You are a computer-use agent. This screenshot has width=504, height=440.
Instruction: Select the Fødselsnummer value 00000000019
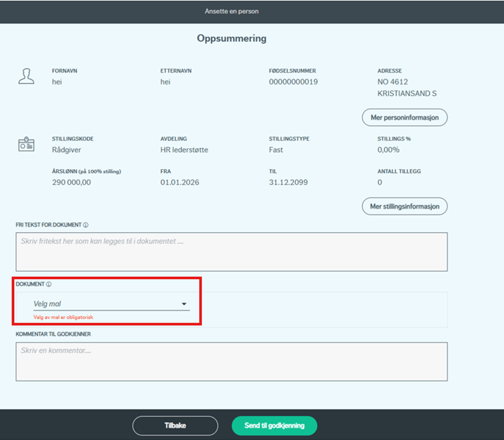pyautogui.click(x=293, y=82)
